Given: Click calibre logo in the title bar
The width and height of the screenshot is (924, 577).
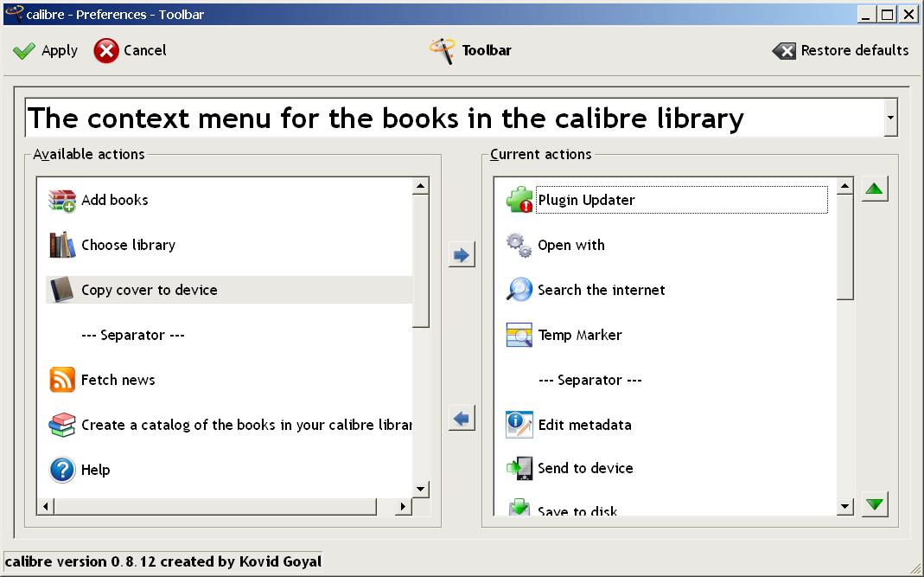Looking at the screenshot, I should click(x=14, y=14).
